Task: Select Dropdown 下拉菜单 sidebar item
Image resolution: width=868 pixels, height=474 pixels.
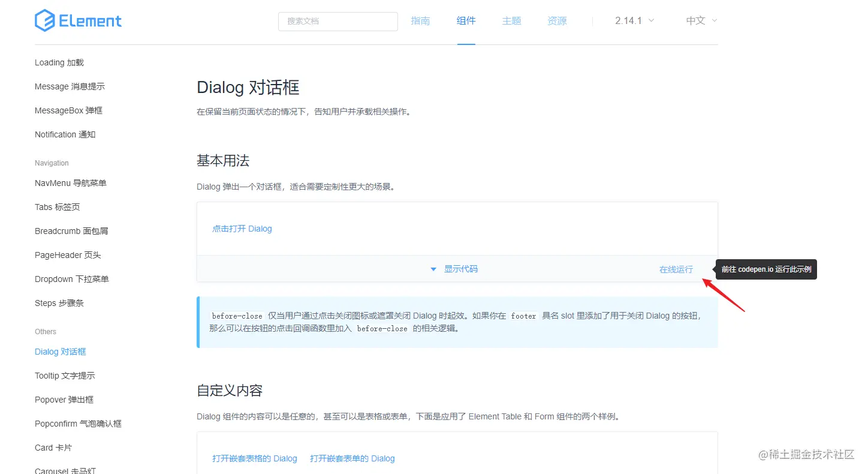Action: [72, 279]
